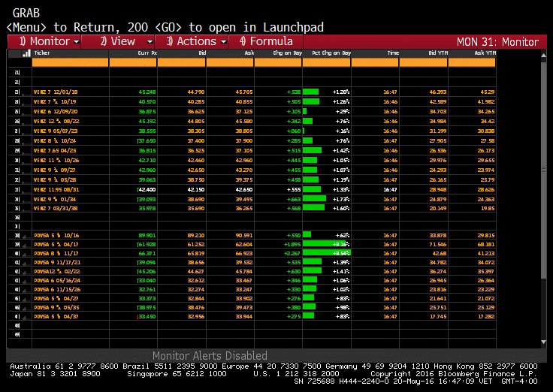Screen dimensions: 553x392
Task: Click the green percent bar on PDVSA 04/17 row
Action: point(325,244)
